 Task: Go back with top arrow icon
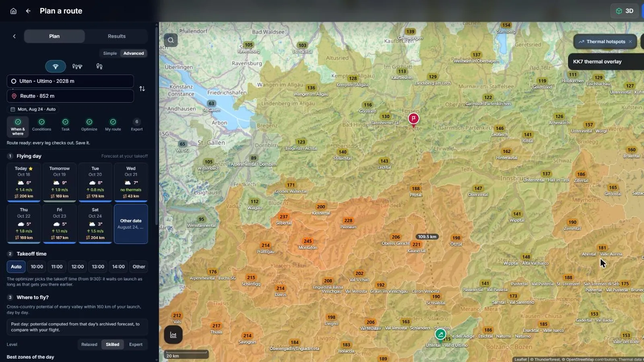[x=28, y=11]
